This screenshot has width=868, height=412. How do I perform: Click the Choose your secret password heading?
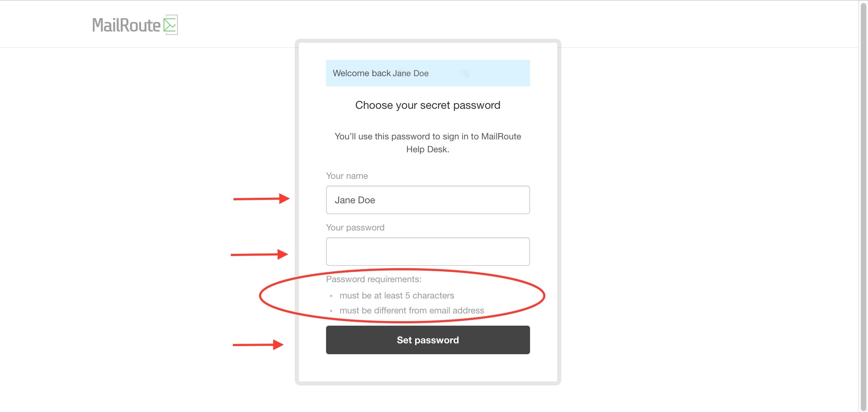[428, 105]
